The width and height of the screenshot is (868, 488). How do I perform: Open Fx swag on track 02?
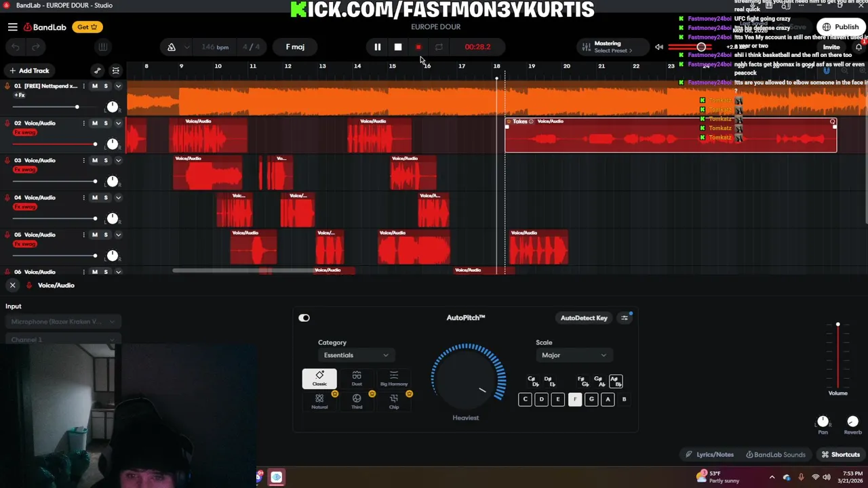25,132
